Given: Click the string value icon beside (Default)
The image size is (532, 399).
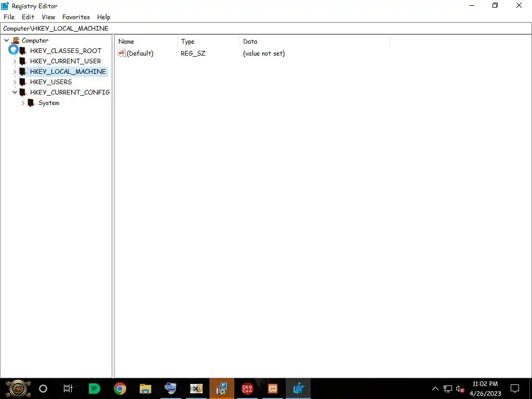Looking at the screenshot, I should click(x=122, y=53).
